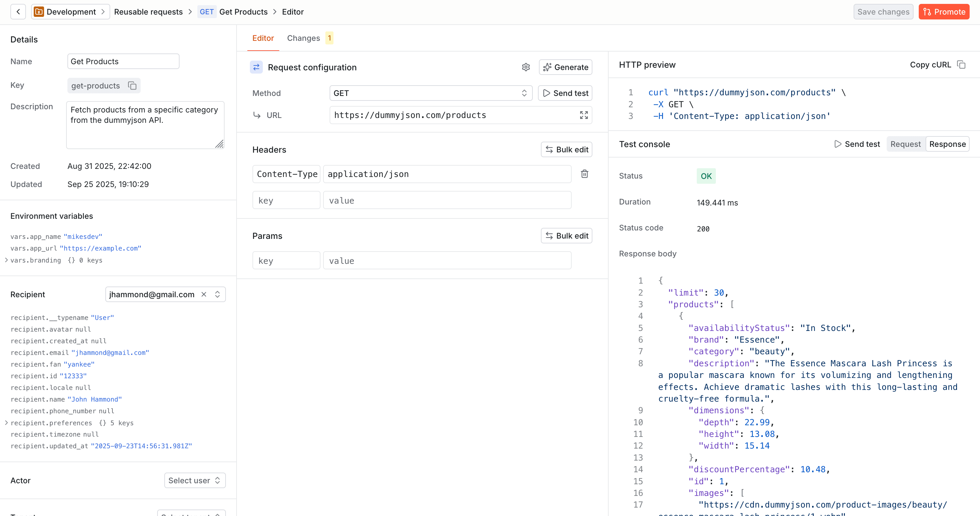Image resolution: width=980 pixels, height=516 pixels.
Task: Click the Generate sparkle icon
Action: (547, 67)
